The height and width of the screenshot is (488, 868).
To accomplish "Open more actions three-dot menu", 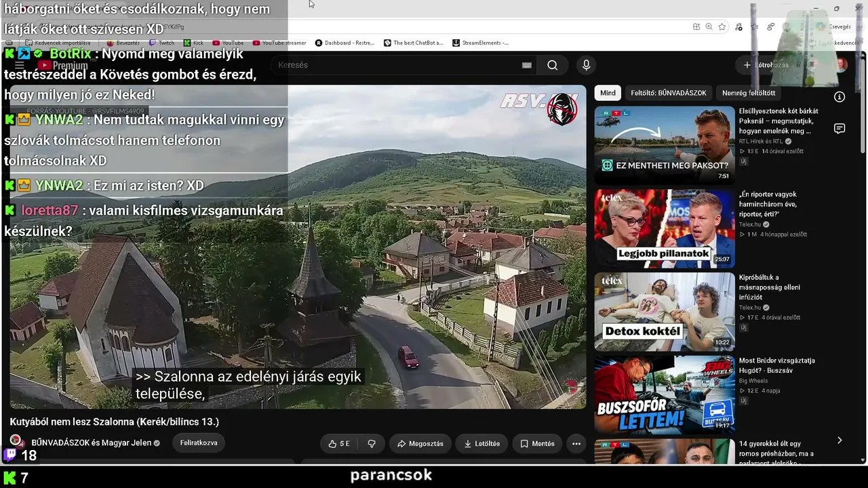I will click(576, 444).
